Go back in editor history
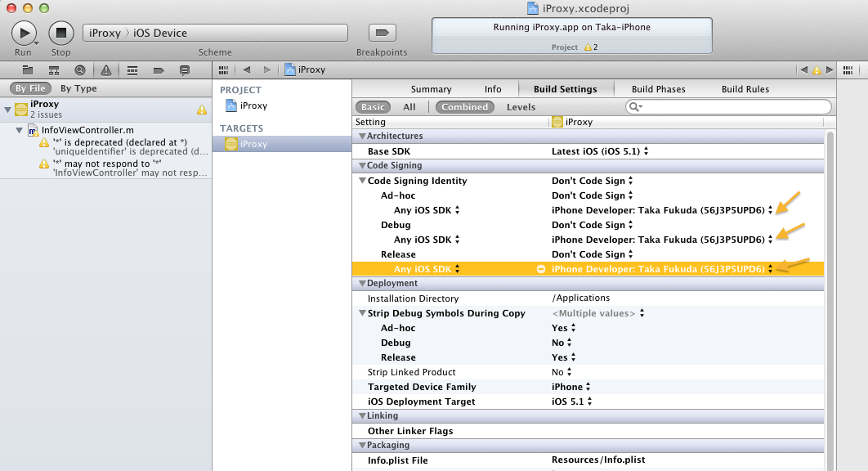 246,70
